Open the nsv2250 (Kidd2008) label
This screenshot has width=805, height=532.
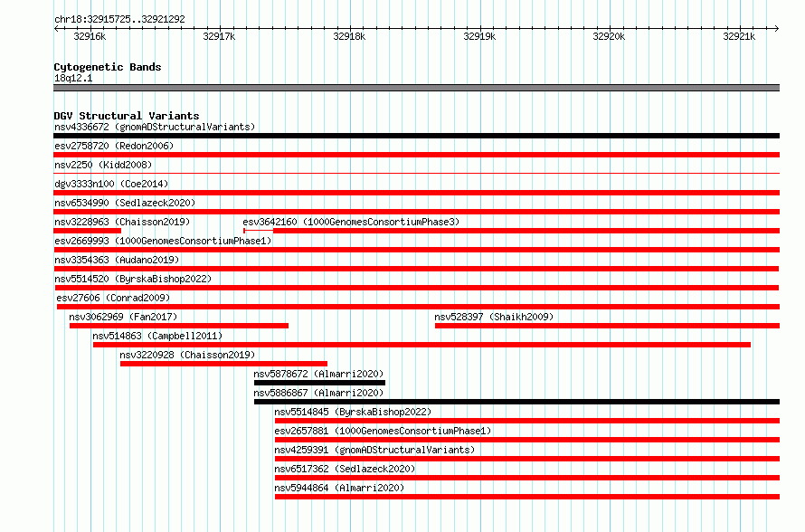pos(103,165)
